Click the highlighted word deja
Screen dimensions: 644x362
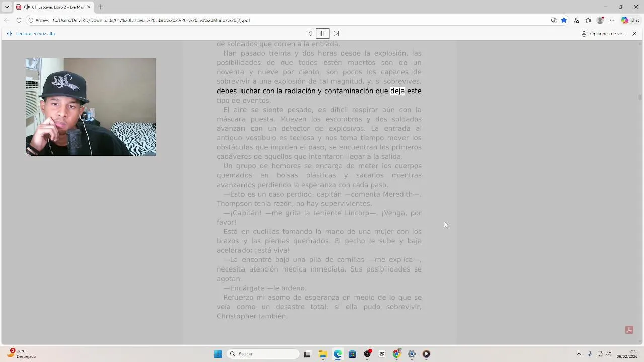click(397, 91)
